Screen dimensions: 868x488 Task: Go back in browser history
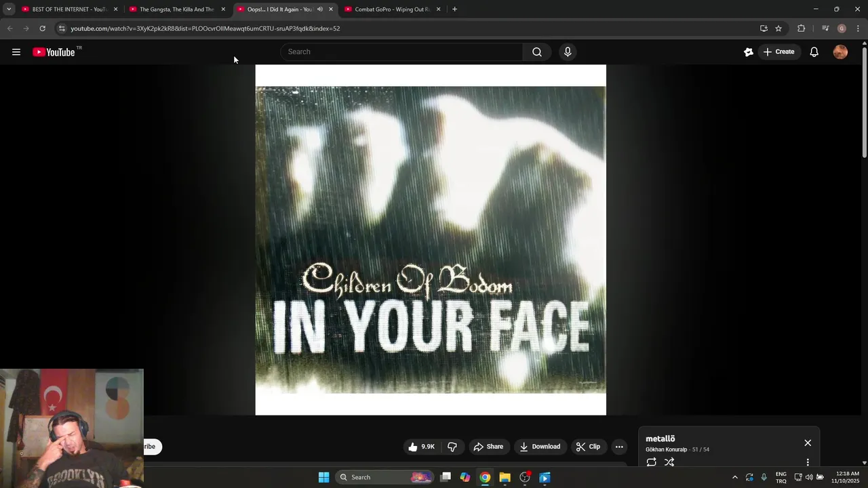(x=9, y=28)
